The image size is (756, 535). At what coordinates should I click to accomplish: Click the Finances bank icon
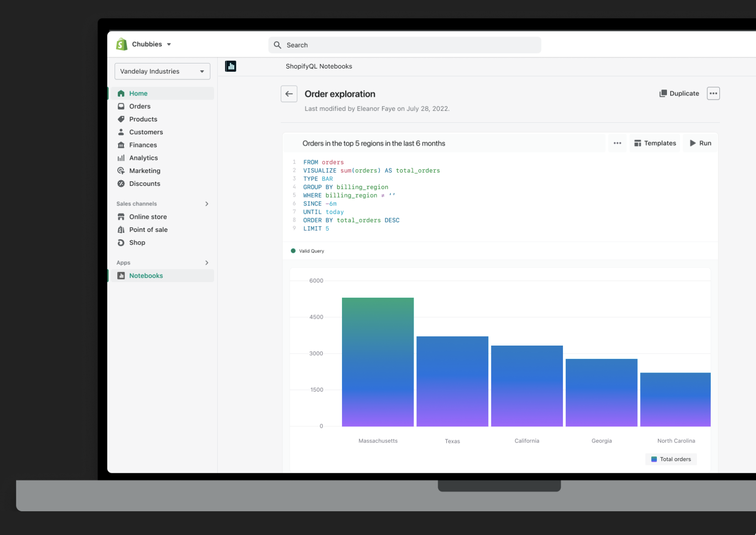click(x=121, y=145)
